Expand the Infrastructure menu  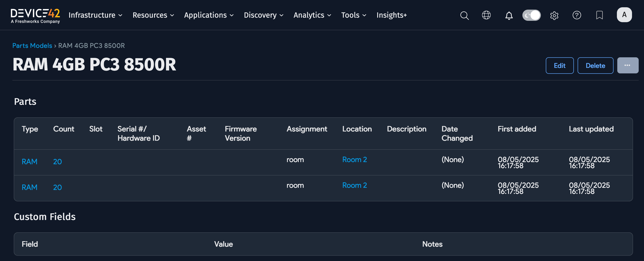pos(95,15)
